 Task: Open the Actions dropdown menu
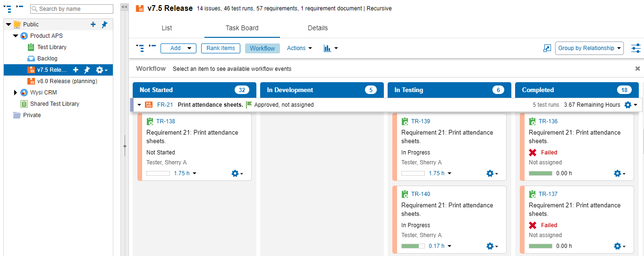tap(299, 48)
